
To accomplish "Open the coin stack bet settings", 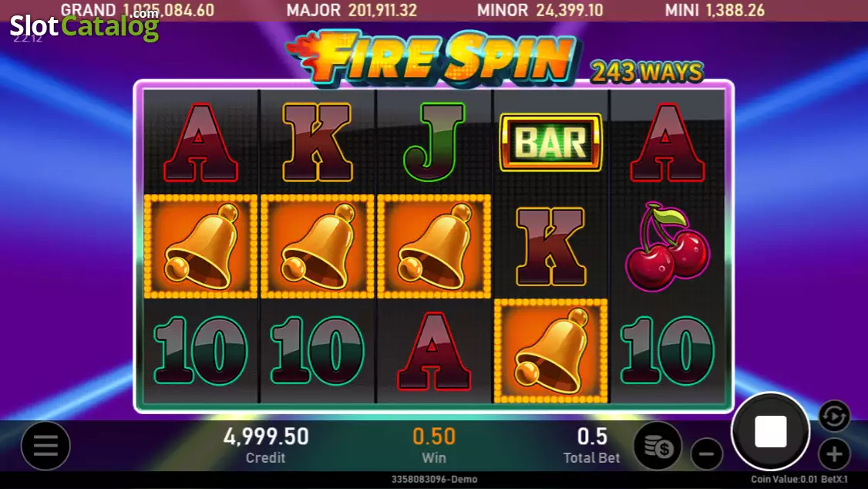I will tap(658, 446).
